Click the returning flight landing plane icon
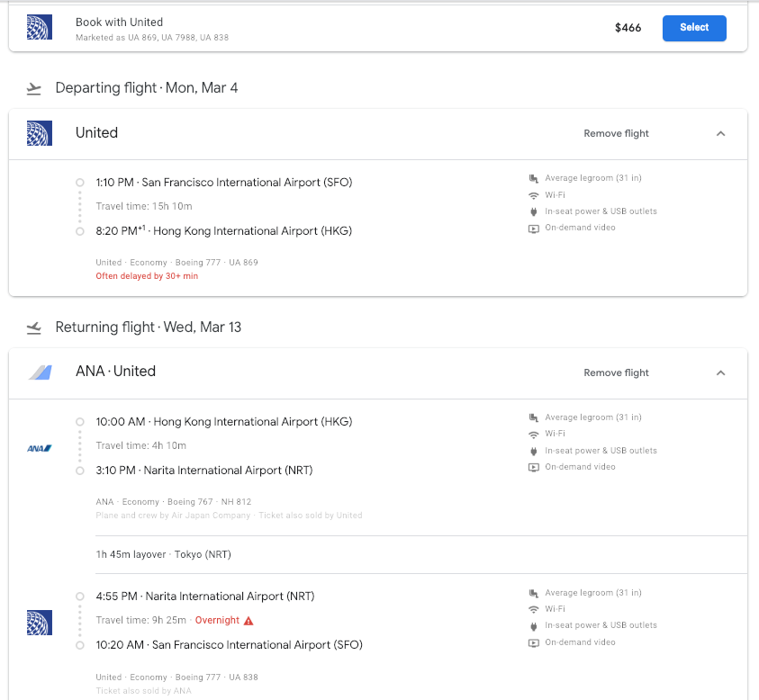 pos(34,328)
